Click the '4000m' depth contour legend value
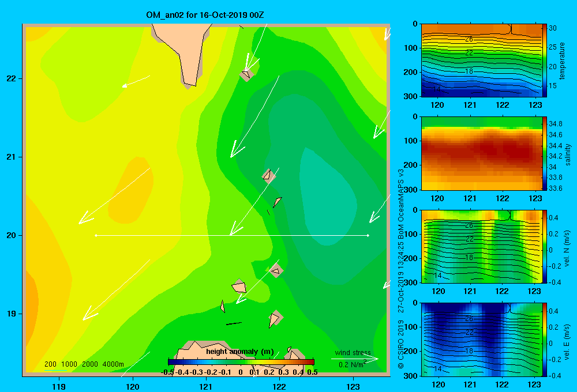 click(113, 364)
